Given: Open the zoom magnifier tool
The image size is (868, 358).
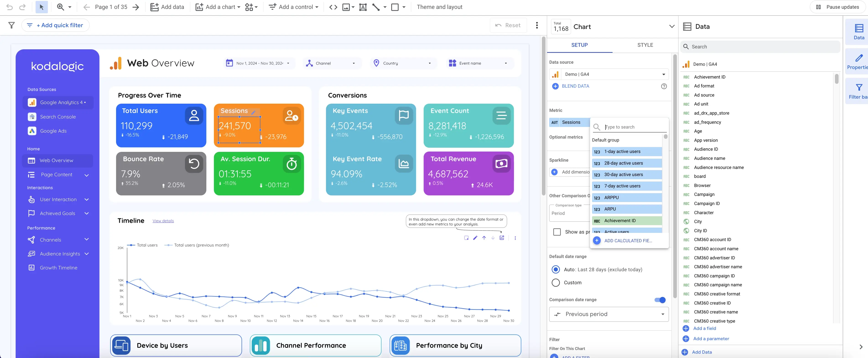Looking at the screenshot, I should 61,7.
